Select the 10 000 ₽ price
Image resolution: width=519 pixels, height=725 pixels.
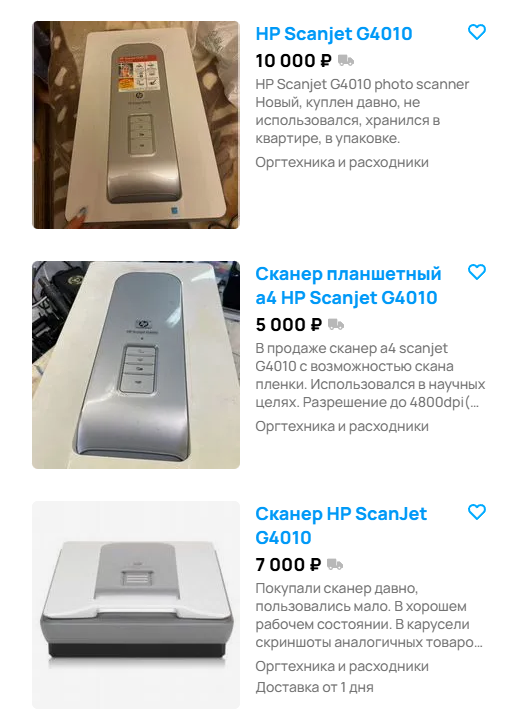pyautogui.click(x=293, y=61)
